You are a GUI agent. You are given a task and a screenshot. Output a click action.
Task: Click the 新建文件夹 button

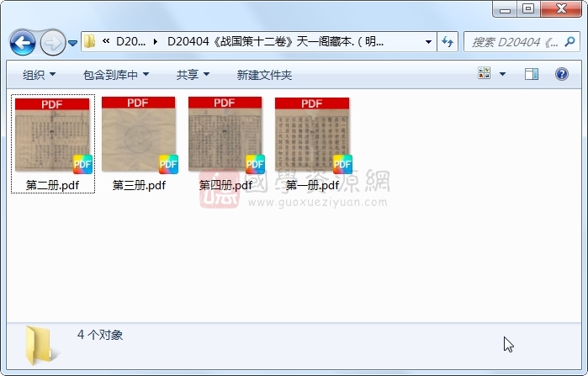(x=264, y=75)
